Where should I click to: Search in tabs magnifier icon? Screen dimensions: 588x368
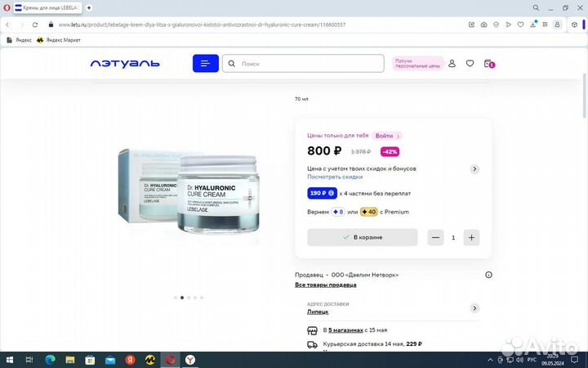pyautogui.click(x=536, y=7)
